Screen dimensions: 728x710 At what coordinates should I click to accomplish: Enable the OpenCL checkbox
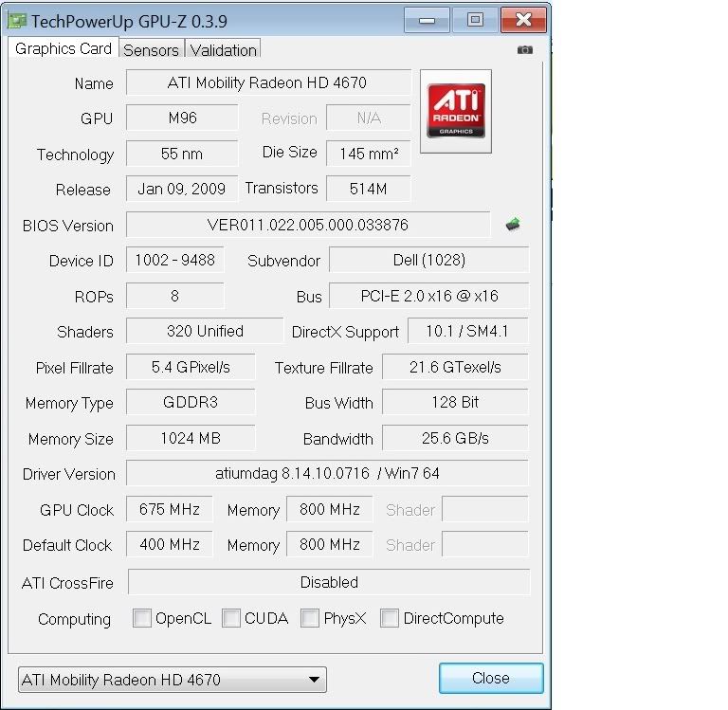(x=142, y=618)
